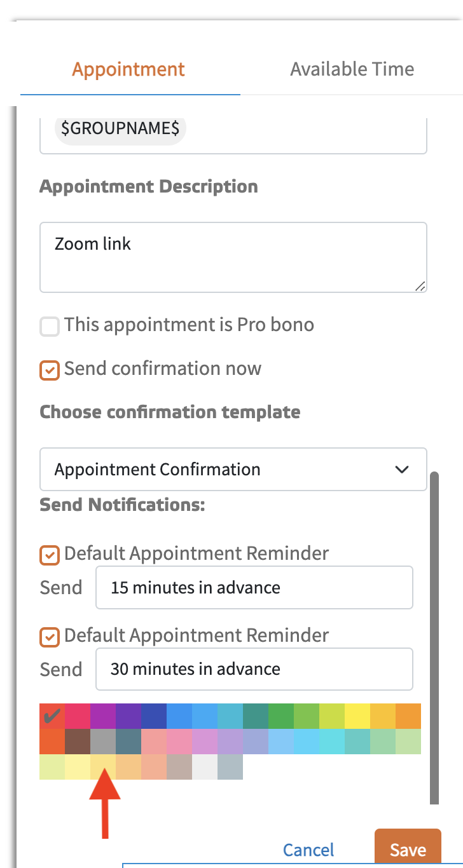Viewport: 463px width, 868px height.
Task: Open the '15 minutes in advance' dropdown
Action: (254, 587)
